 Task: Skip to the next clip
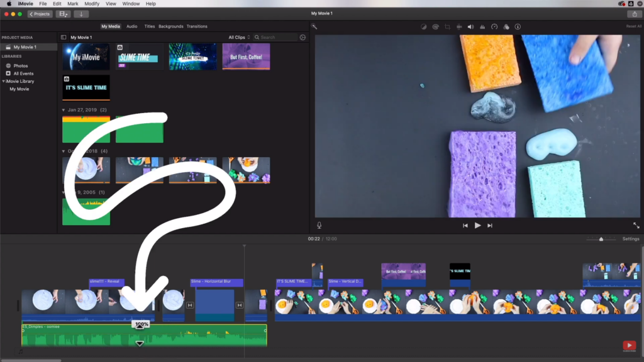[x=489, y=226]
